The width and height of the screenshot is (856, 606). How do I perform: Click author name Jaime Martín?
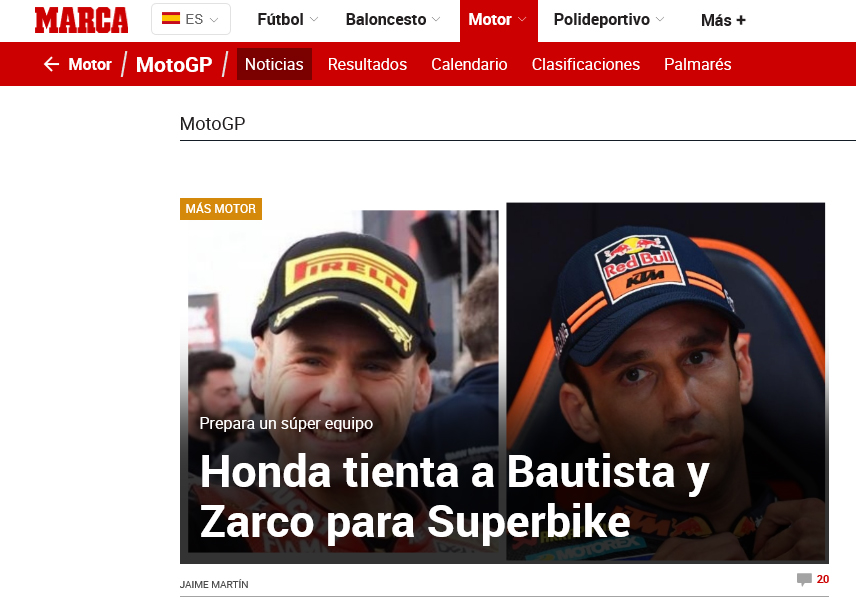pos(214,584)
